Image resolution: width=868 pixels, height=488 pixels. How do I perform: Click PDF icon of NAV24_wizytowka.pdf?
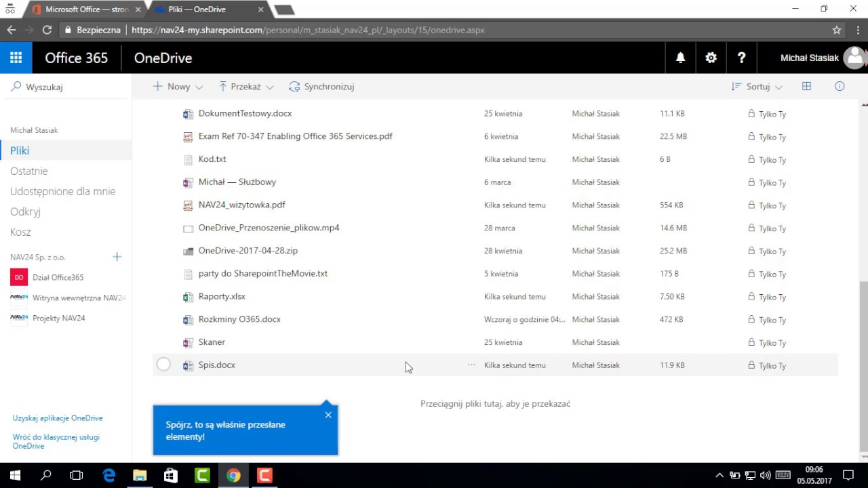[x=188, y=205]
